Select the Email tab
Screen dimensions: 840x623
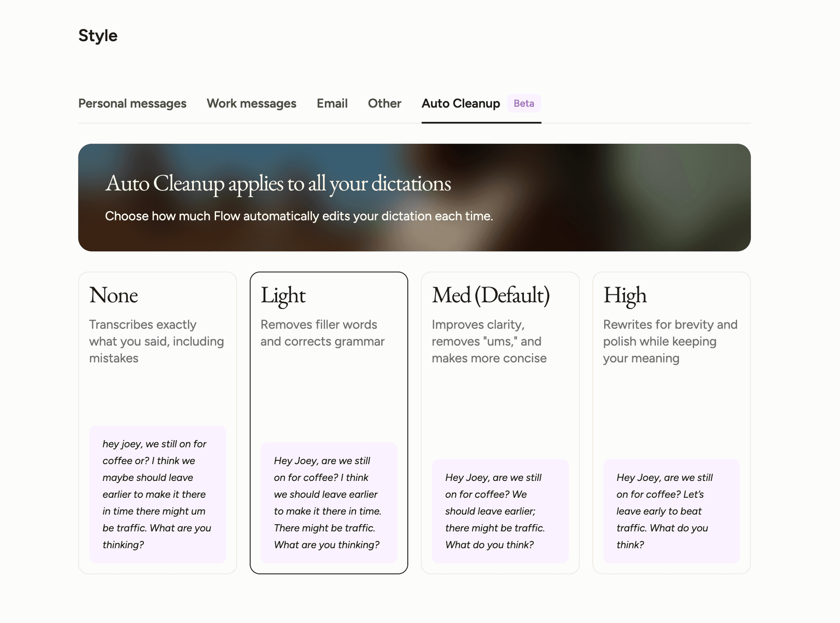(332, 104)
